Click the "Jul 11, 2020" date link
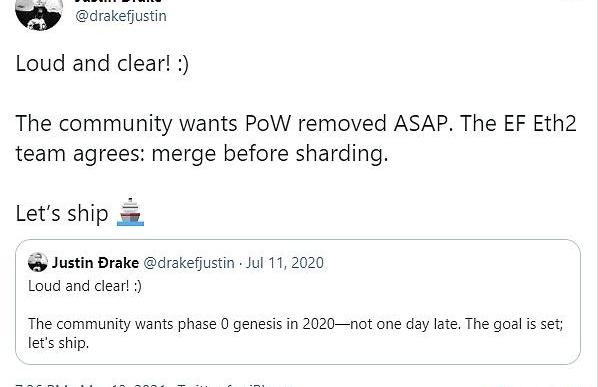This screenshot has height=387, width=598. [285, 263]
